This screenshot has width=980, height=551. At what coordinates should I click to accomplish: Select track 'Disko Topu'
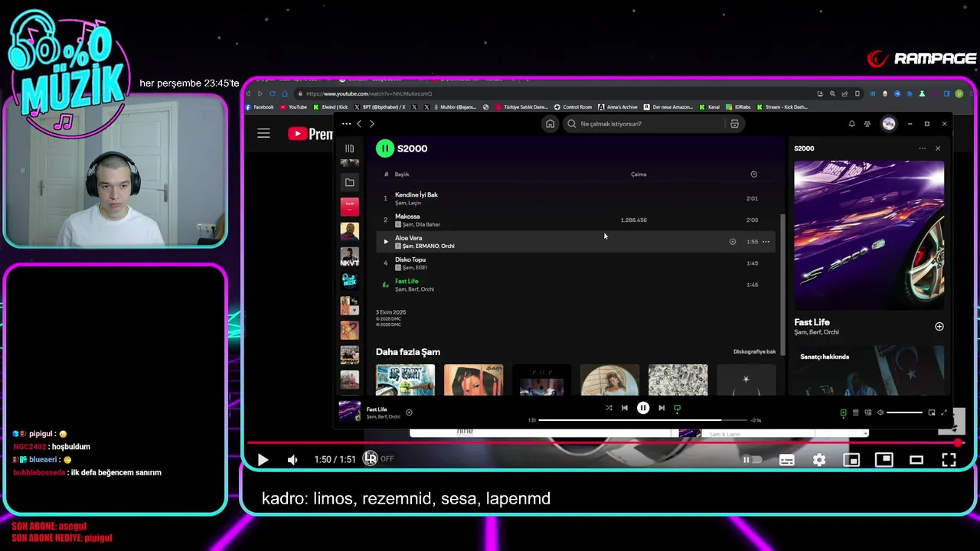pyautogui.click(x=575, y=263)
